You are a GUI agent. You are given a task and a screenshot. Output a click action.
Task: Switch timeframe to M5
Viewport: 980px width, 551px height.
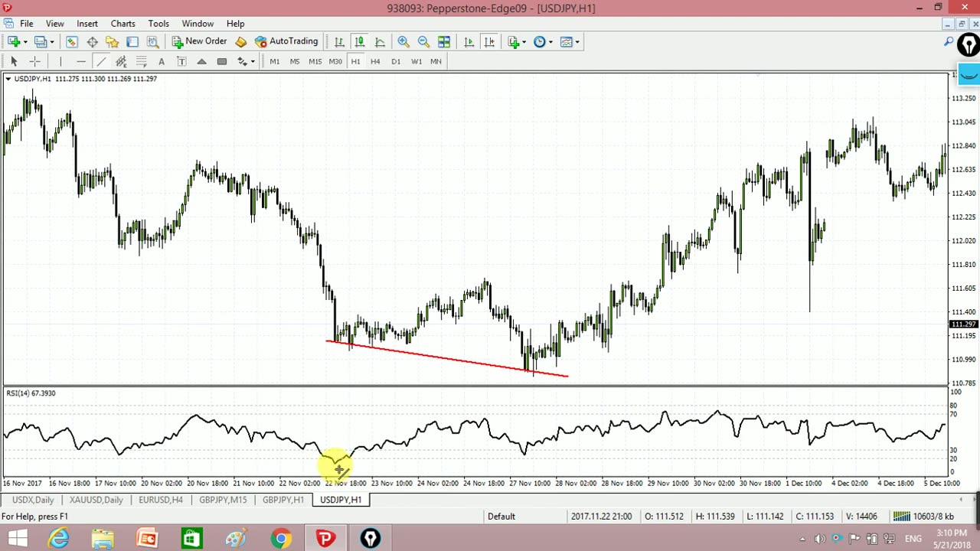tap(295, 61)
